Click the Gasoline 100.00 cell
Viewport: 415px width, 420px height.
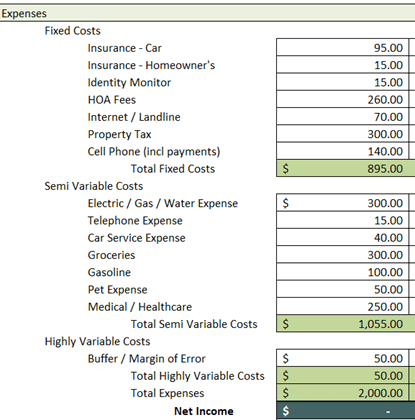(x=343, y=272)
